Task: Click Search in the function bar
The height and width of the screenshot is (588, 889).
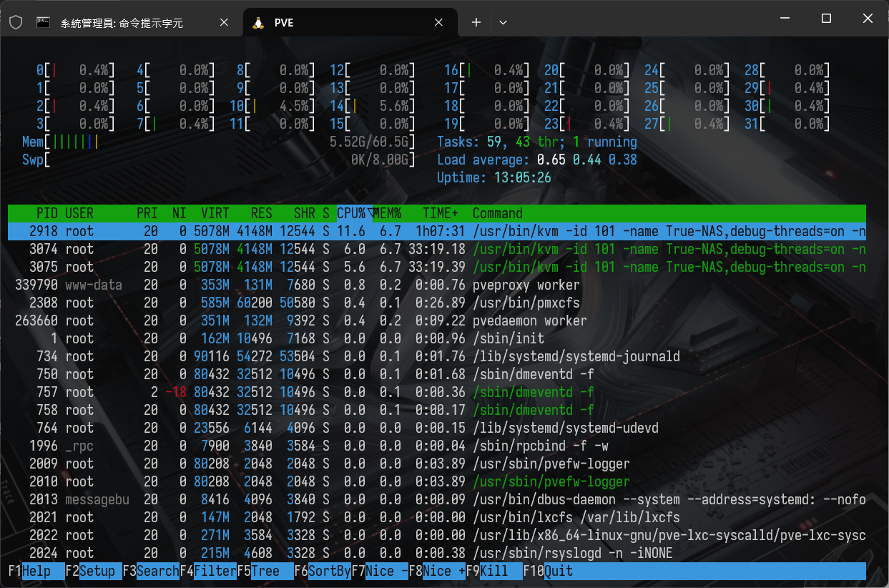Action: [x=157, y=571]
